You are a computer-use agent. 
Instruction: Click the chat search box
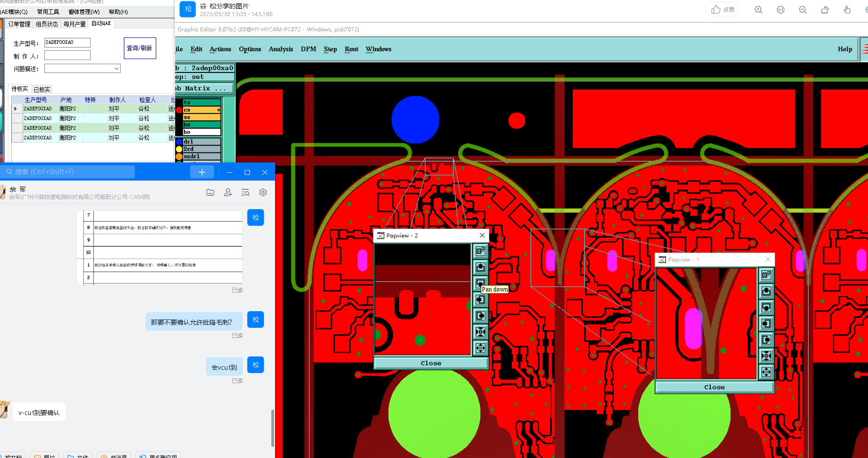68,172
